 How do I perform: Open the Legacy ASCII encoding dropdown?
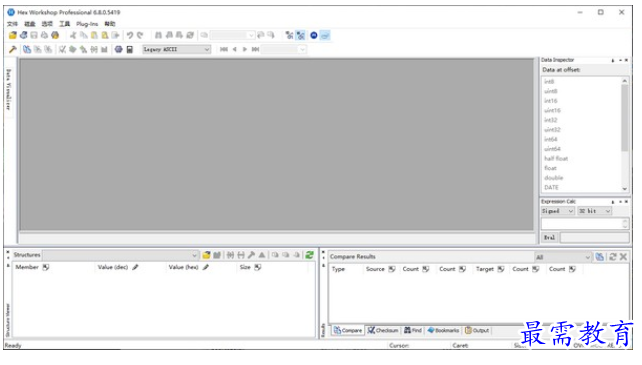pos(176,50)
